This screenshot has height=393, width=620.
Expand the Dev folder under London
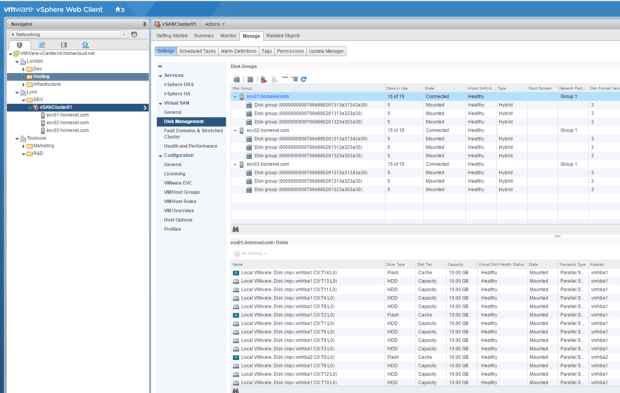23,69
